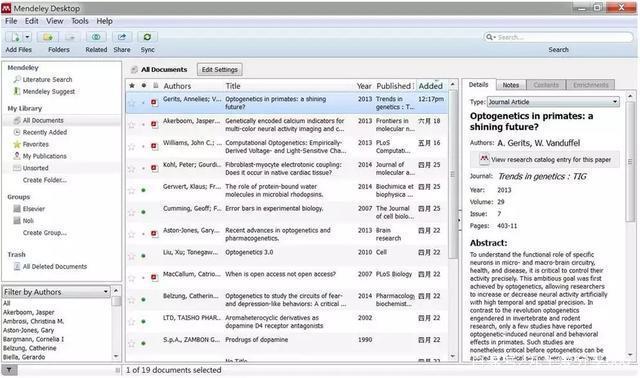Select Recently Added in My Library
This screenshot has width=640, height=378.
click(44, 132)
